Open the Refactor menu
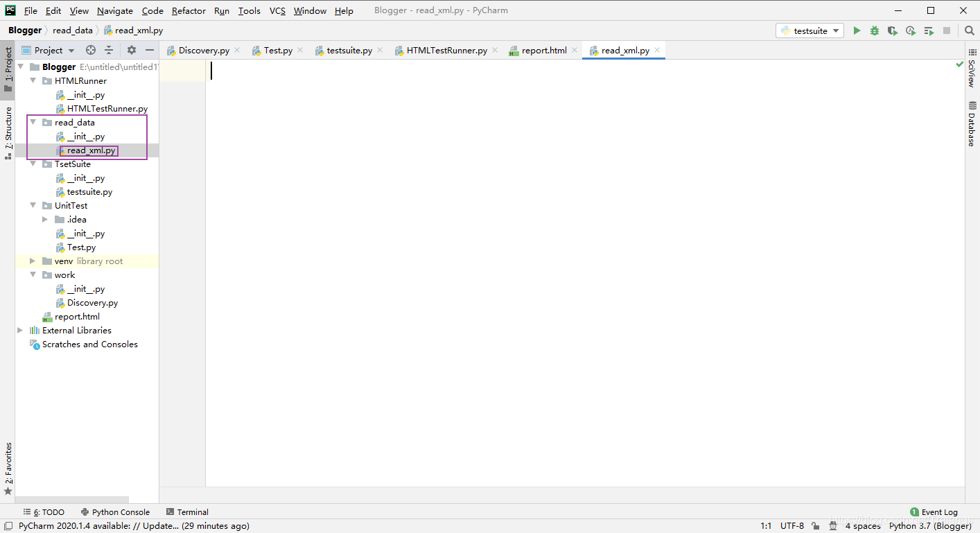This screenshot has height=533, width=980. pyautogui.click(x=189, y=10)
